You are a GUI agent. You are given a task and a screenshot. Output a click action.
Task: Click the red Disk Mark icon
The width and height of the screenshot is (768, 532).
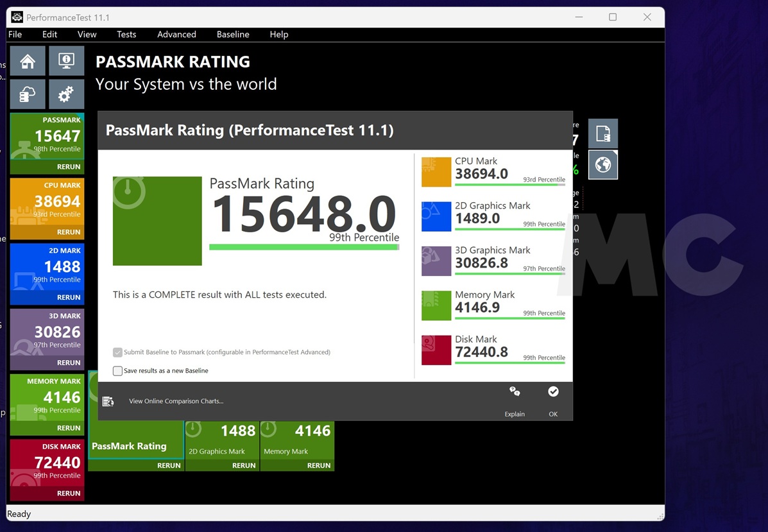click(x=436, y=350)
